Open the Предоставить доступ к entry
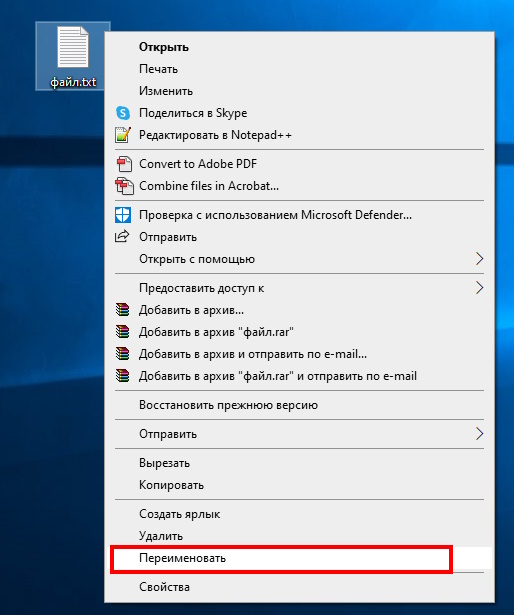 click(x=299, y=288)
